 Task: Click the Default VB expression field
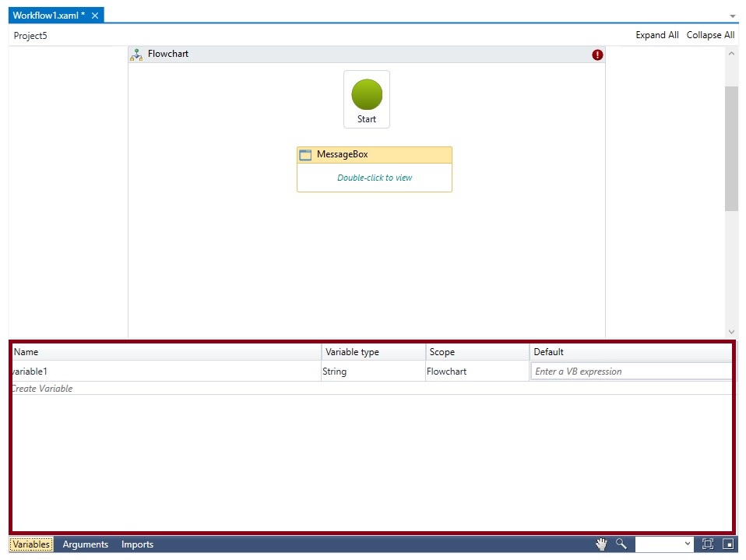[631, 372]
